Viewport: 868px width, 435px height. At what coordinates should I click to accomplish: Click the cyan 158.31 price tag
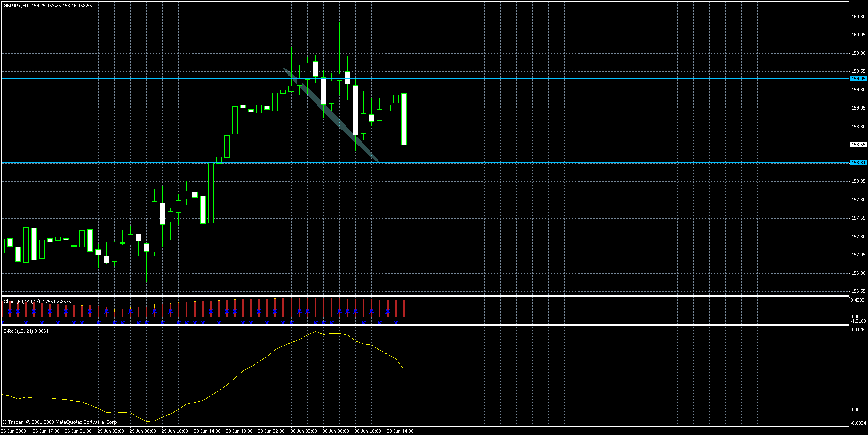[858, 163]
